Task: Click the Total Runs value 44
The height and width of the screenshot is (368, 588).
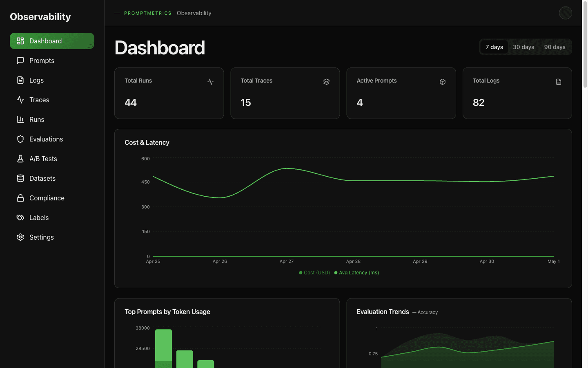Action: tap(131, 103)
